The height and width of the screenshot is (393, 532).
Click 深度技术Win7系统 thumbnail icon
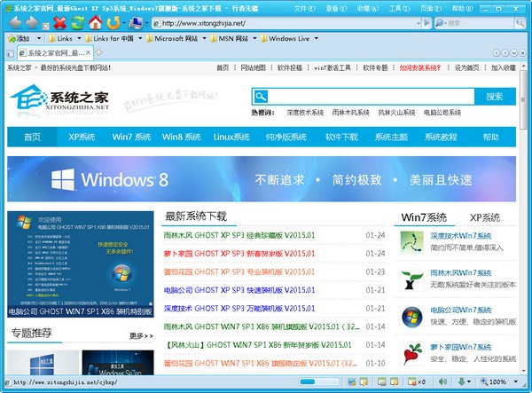pos(412,242)
